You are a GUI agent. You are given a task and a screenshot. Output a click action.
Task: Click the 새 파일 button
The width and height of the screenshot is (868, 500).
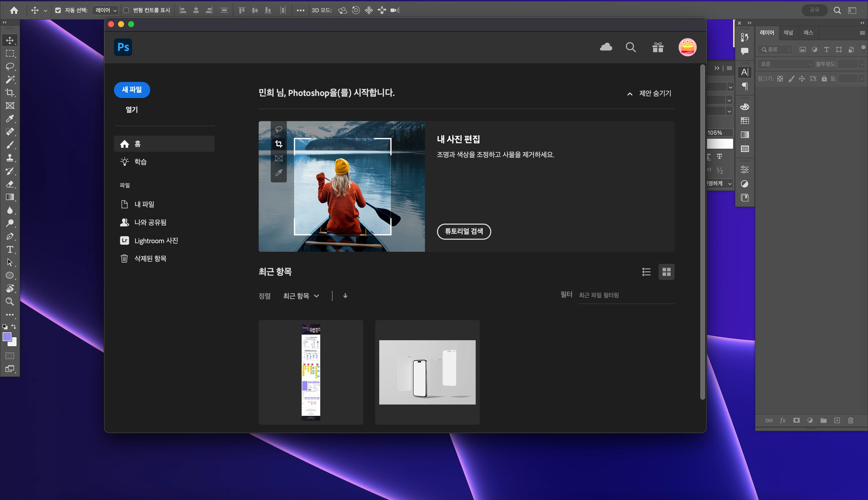132,90
